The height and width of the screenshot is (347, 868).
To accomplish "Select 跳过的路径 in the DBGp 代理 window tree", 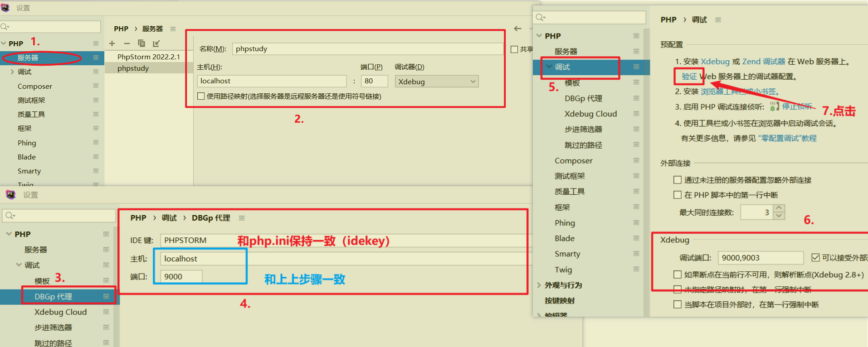I will coord(53,343).
